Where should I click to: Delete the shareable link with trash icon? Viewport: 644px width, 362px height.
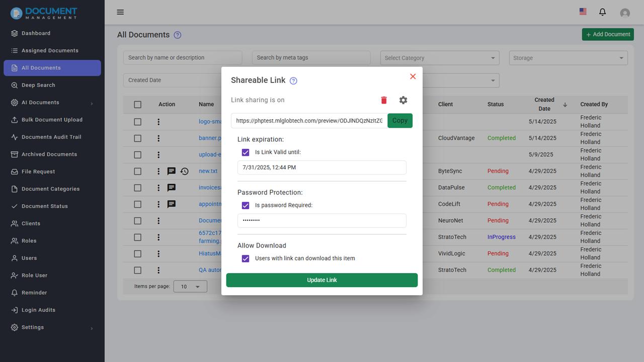[384, 100]
